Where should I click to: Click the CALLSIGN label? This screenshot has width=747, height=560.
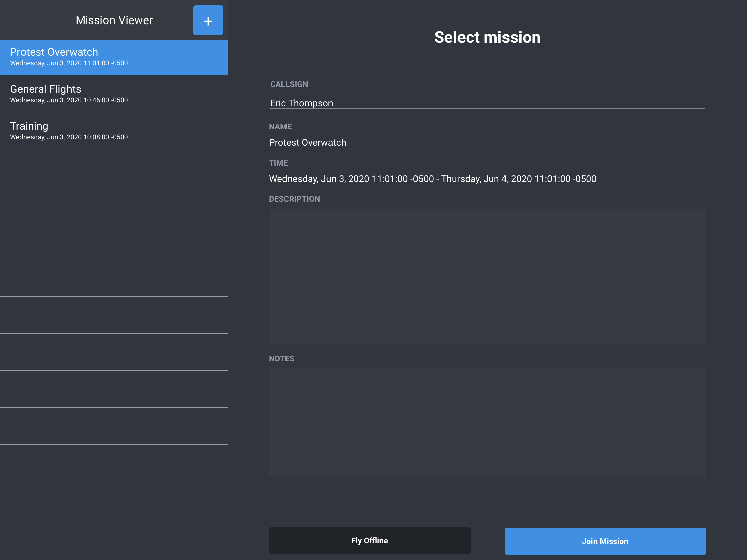[x=289, y=84]
